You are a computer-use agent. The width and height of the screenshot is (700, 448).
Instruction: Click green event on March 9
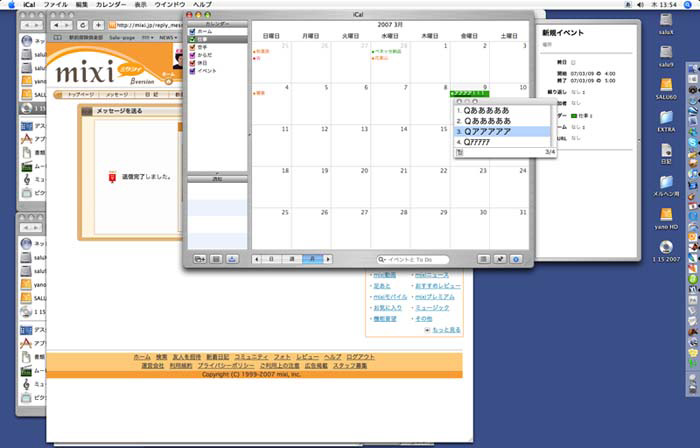(x=470, y=94)
